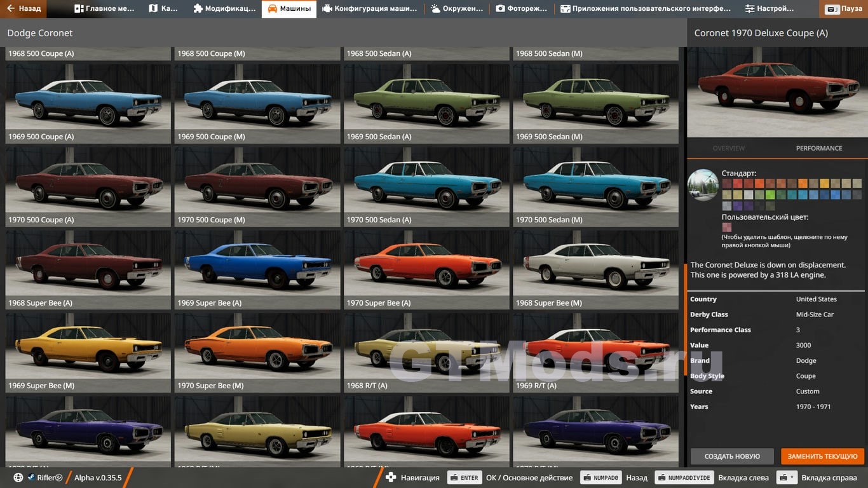Click the engine icon for Конфигурация машины
This screenshot has width=868, height=488.
coord(327,9)
